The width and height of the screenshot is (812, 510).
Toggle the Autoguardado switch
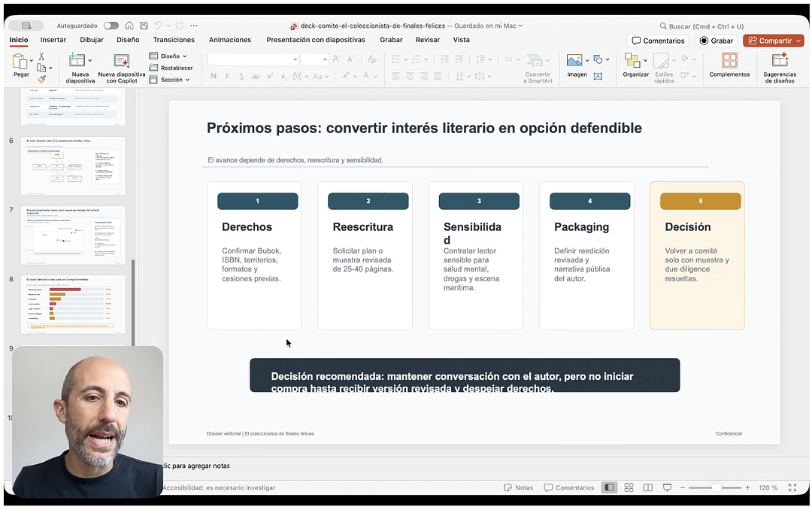pyautogui.click(x=111, y=26)
